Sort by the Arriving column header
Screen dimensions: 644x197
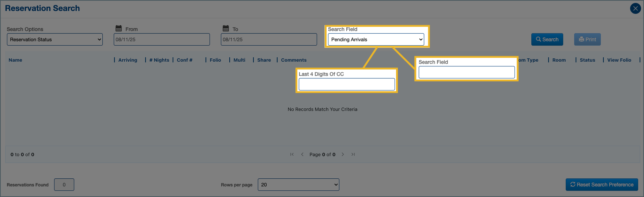click(x=128, y=60)
